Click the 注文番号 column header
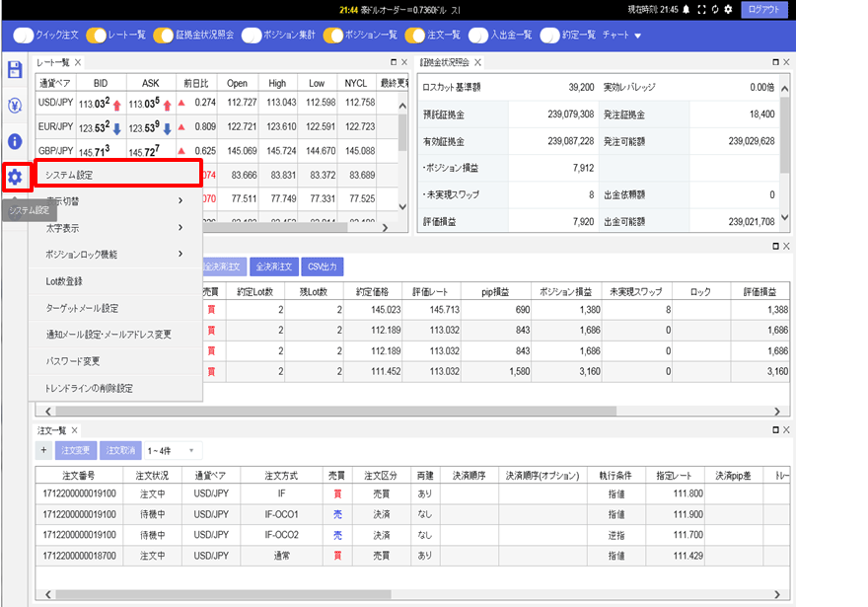Viewport: 868px width, 607px height. click(x=79, y=476)
